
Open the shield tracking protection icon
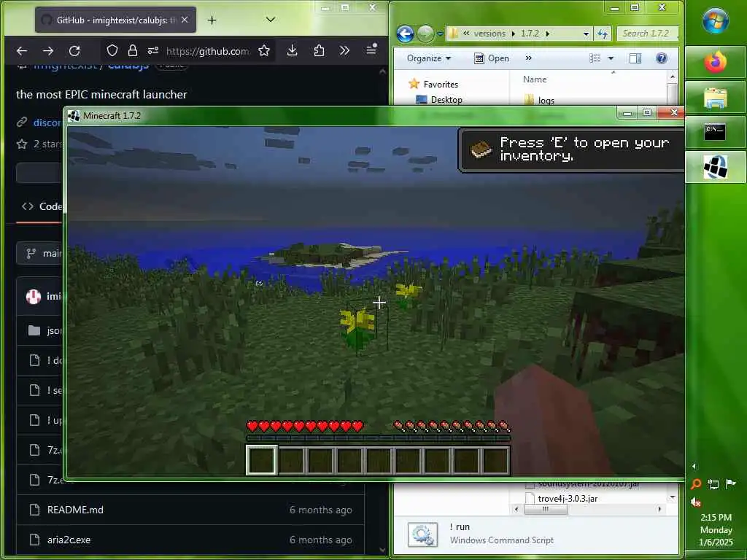pyautogui.click(x=112, y=51)
